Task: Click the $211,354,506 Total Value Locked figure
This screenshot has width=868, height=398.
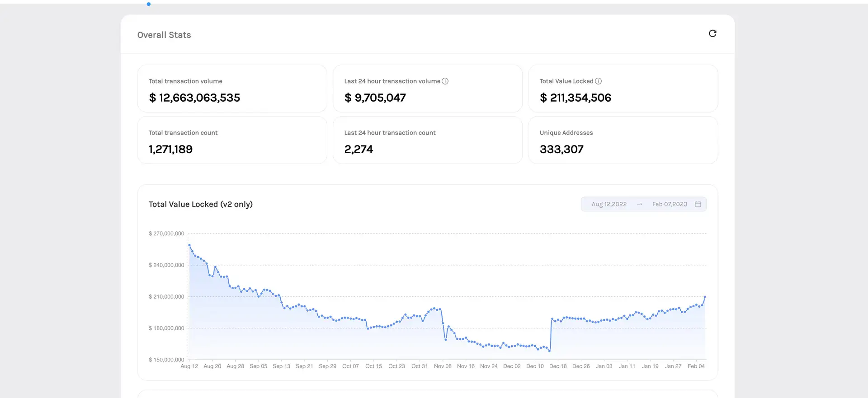Action: (x=575, y=98)
